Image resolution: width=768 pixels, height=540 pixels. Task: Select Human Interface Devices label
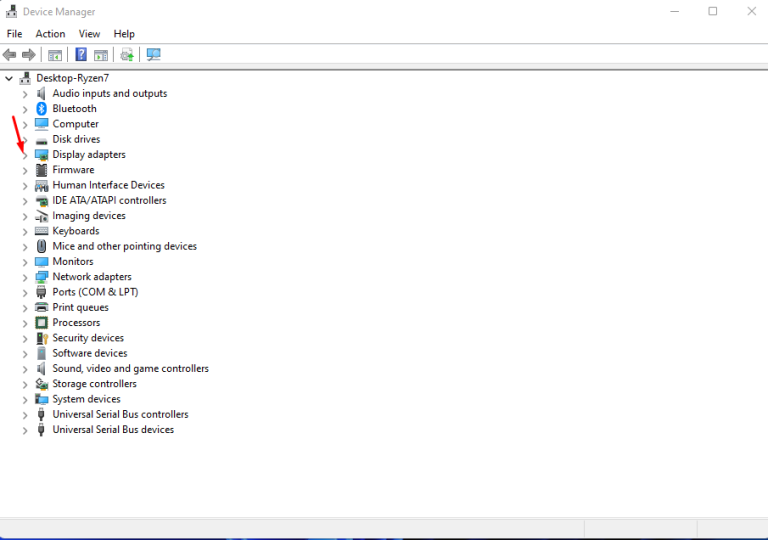coord(108,185)
